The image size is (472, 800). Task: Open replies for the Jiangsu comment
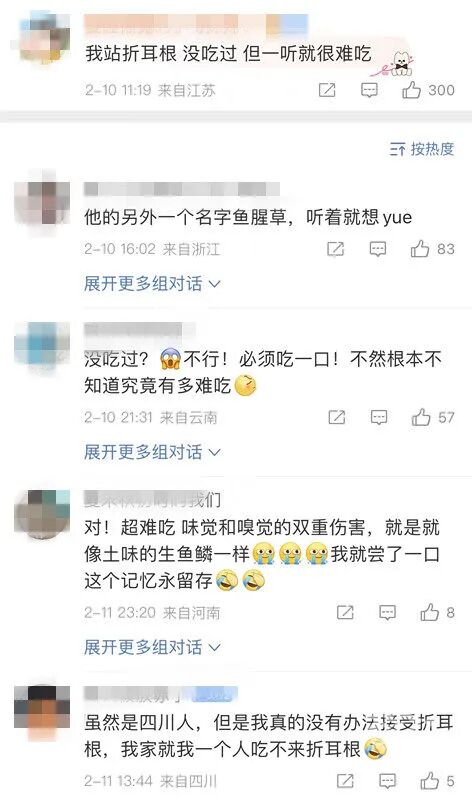[369, 90]
